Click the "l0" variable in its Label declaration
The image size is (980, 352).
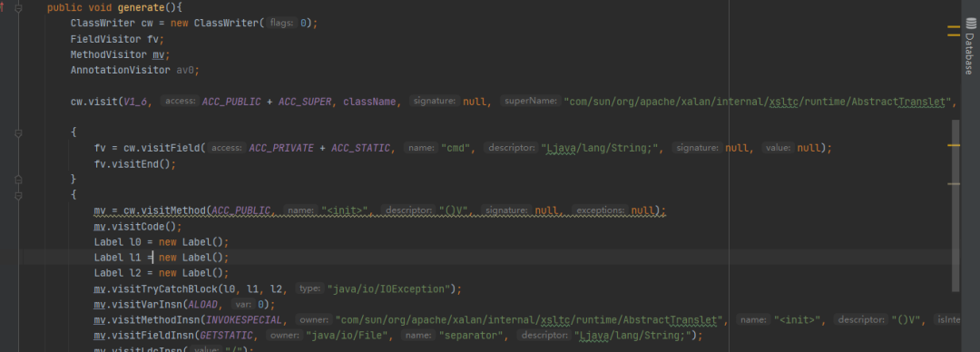click(x=135, y=242)
